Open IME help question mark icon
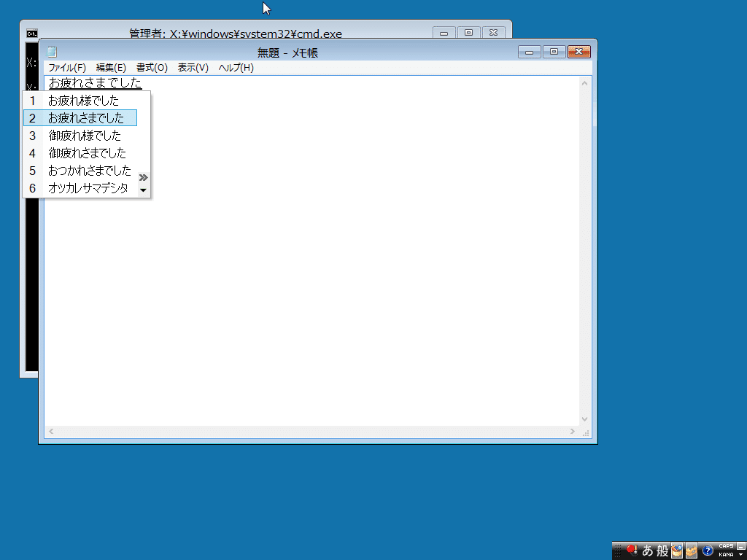This screenshot has width=747, height=560. point(708,551)
